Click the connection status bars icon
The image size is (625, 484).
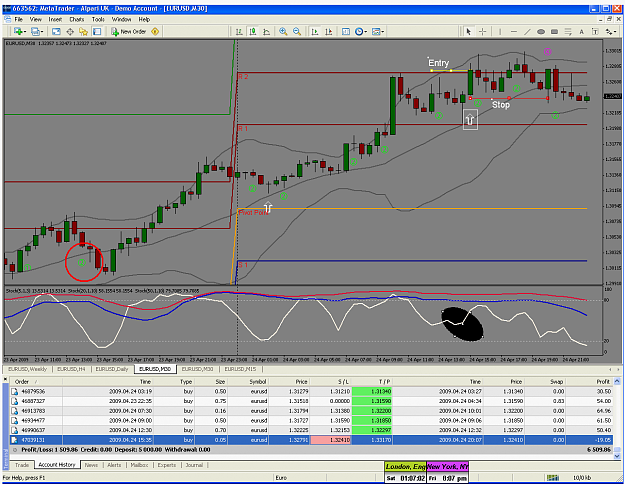point(552,478)
